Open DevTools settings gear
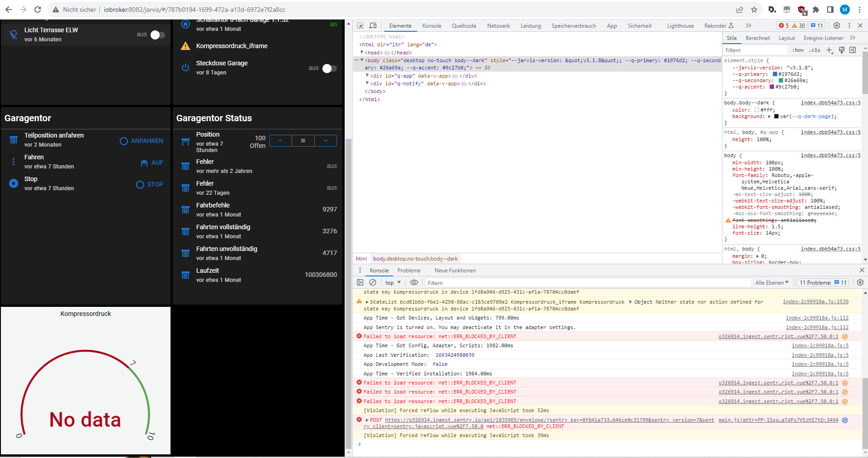Screen dimensions: 868x458 837,25
